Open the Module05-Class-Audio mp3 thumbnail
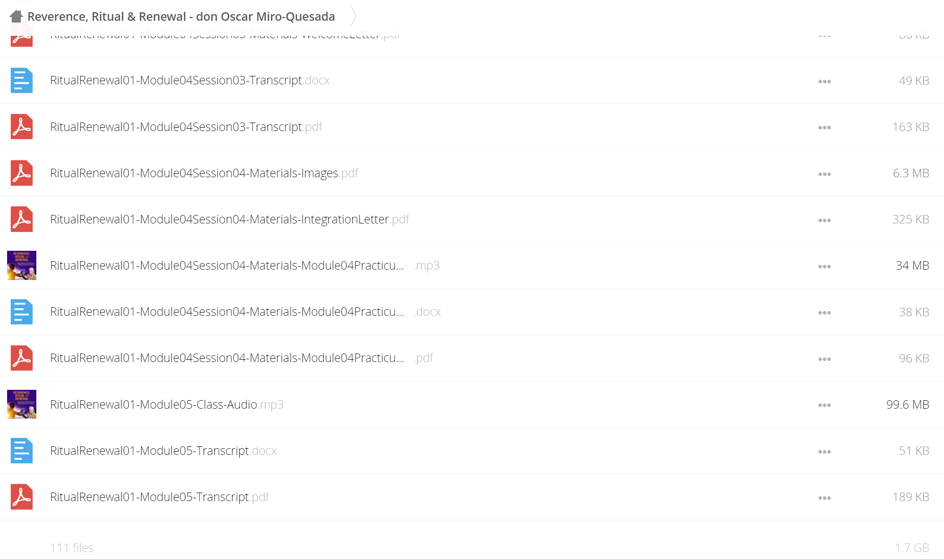The height and width of the screenshot is (560, 944). [x=22, y=404]
